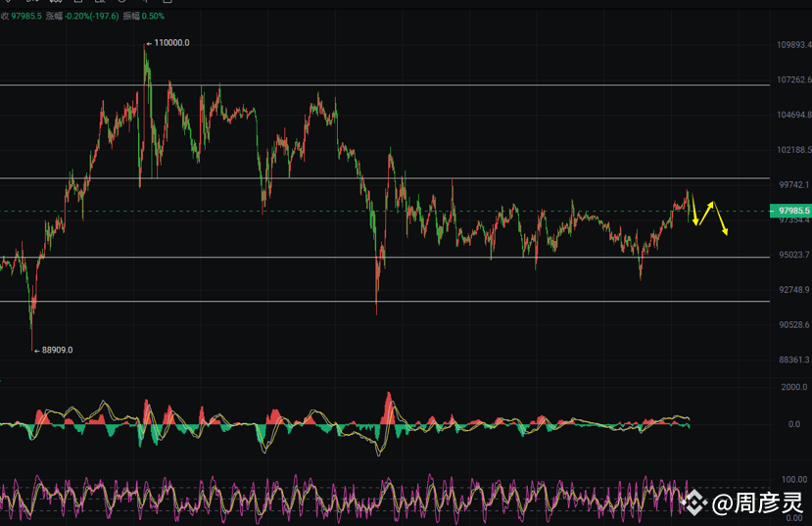
Task: Click the green 97985.5 current price tag
Action: pos(790,211)
